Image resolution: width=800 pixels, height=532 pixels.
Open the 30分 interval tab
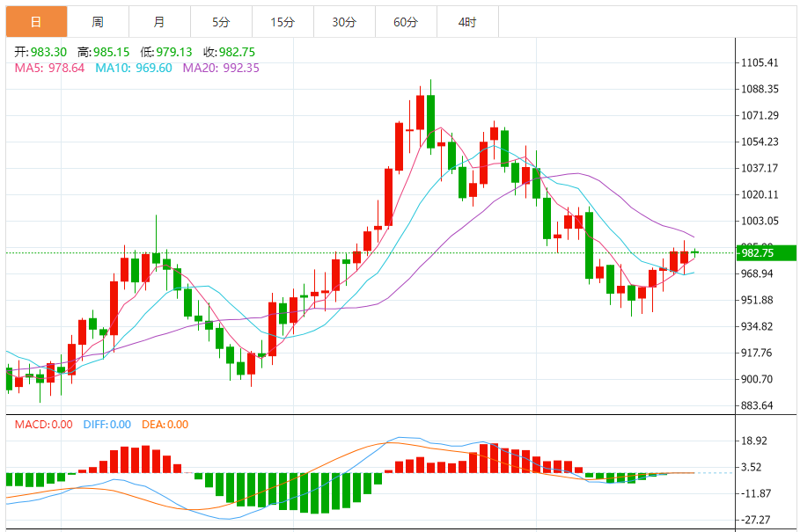[x=344, y=22]
